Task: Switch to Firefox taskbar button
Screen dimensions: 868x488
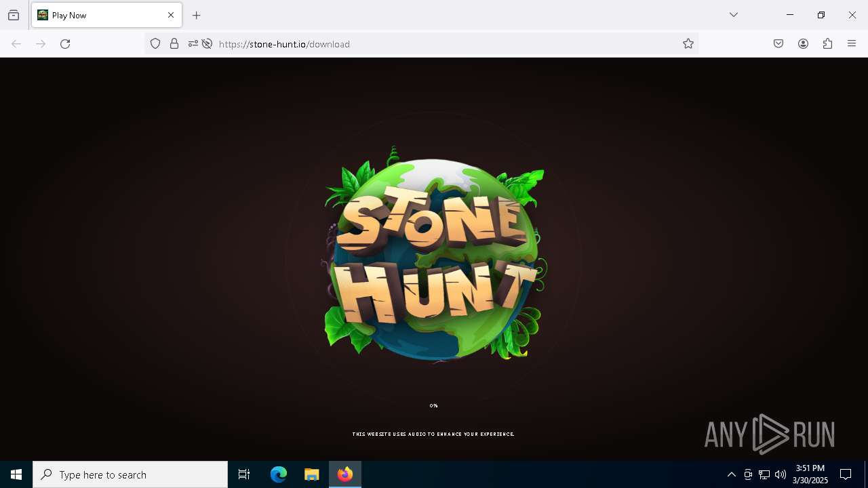Action: 345,474
